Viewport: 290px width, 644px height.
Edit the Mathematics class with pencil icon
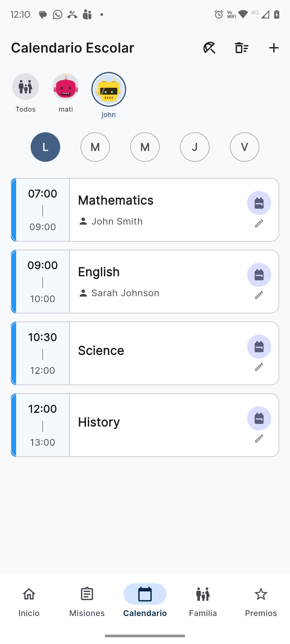click(259, 223)
